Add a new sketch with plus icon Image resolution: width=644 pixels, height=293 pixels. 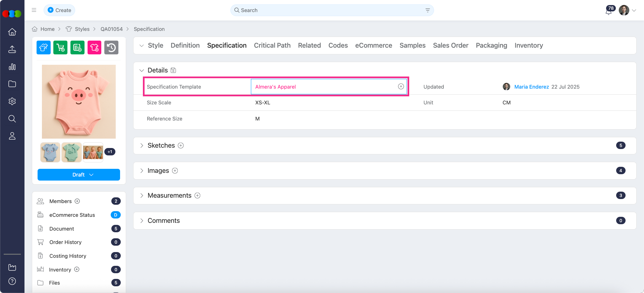click(x=181, y=145)
